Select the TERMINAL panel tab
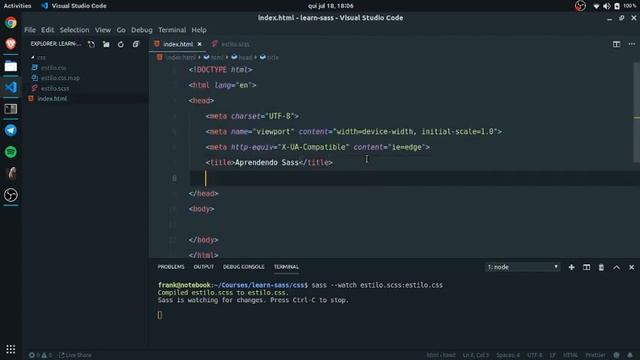The width and height of the screenshot is (640, 360). (286, 267)
